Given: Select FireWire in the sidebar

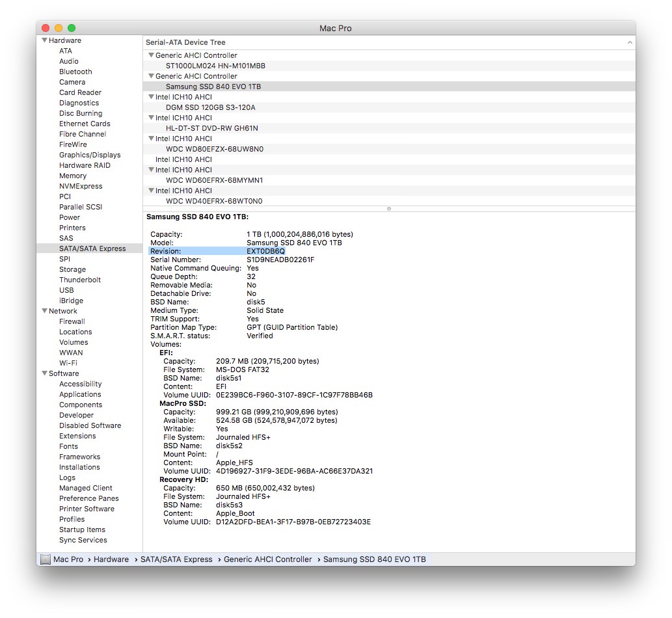Looking at the screenshot, I should point(73,145).
